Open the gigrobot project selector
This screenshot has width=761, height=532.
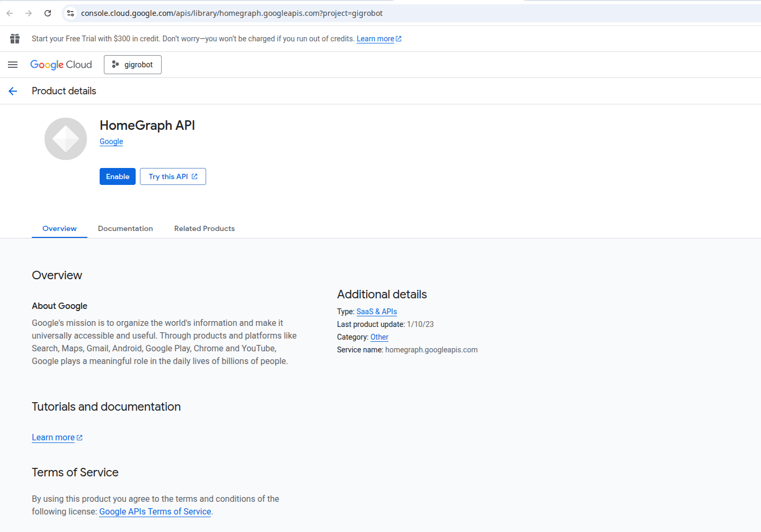pos(132,65)
